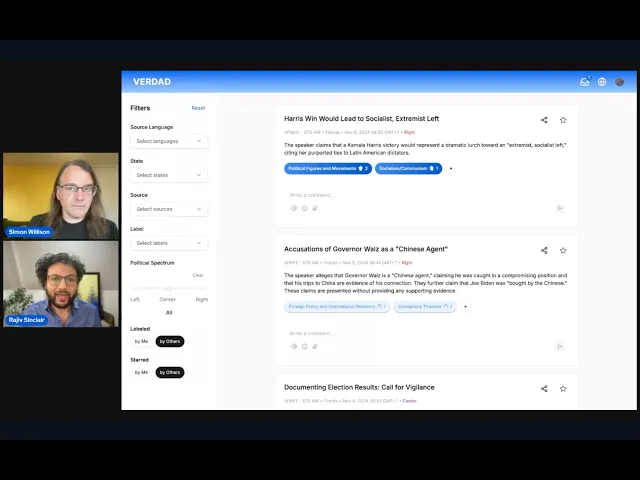This screenshot has width=640, height=480.
Task: Click the Center tag on Documenting Election metadata
Action: (409, 401)
